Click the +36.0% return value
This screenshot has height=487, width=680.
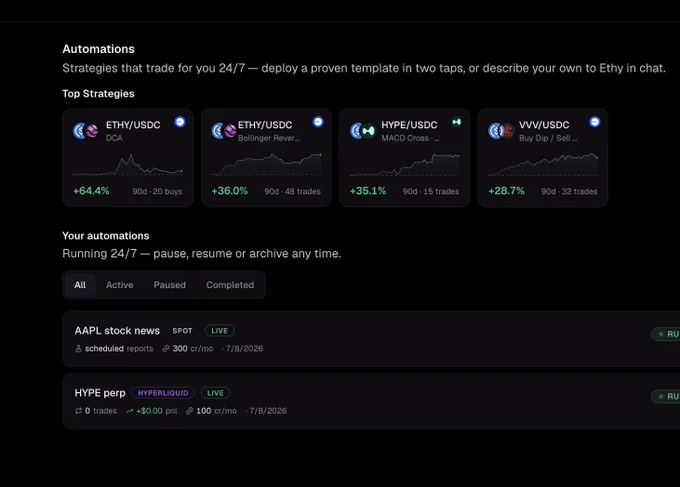(x=229, y=191)
